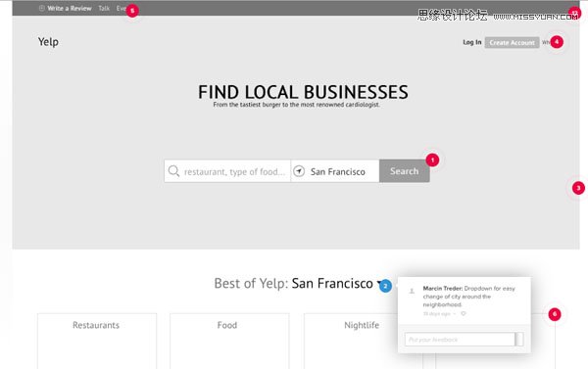The height and width of the screenshot is (369, 588).
Task: Click the magnifying glass search icon
Action: (173, 171)
